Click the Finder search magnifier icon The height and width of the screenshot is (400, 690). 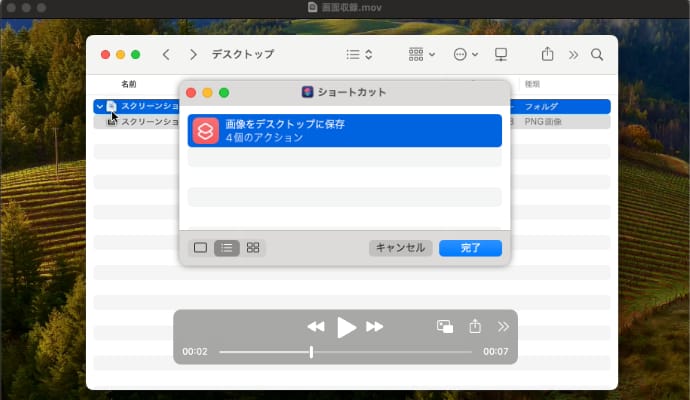(597, 54)
